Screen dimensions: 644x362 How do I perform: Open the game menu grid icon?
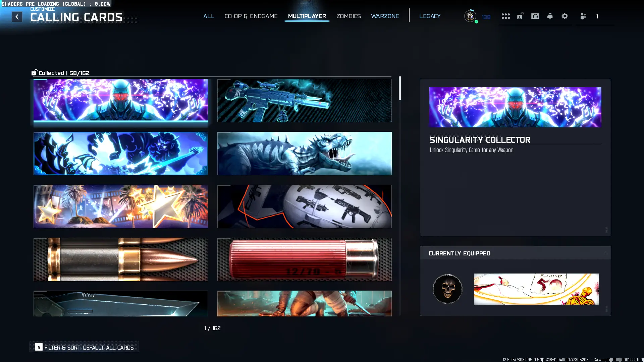[505, 16]
